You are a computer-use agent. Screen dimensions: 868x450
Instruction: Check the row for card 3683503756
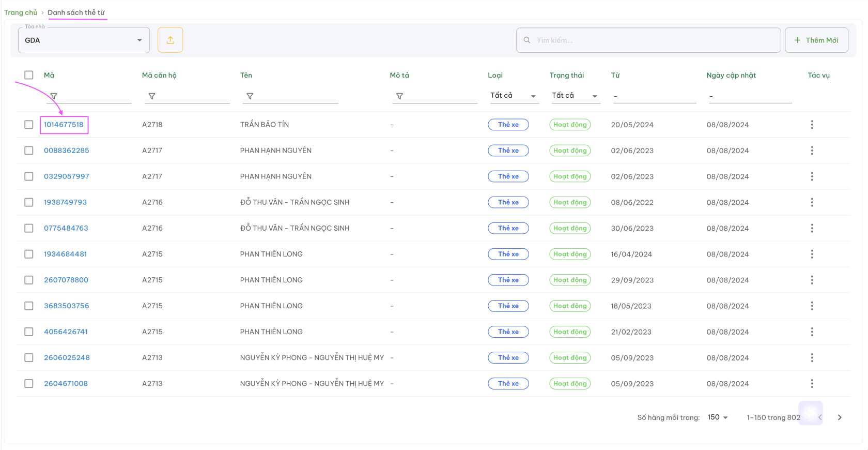pos(29,306)
